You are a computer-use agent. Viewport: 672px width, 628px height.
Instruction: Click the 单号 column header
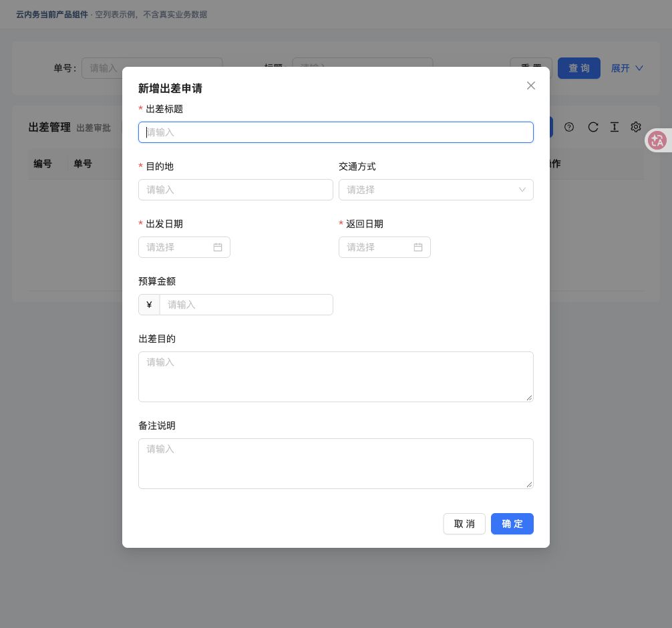[x=83, y=164]
